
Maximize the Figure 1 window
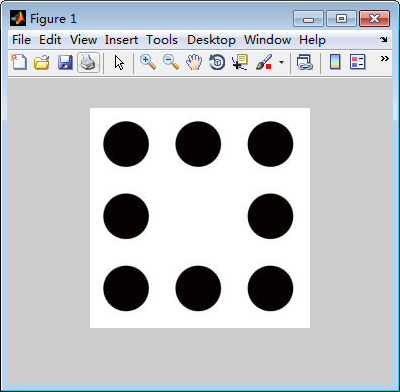point(341,19)
